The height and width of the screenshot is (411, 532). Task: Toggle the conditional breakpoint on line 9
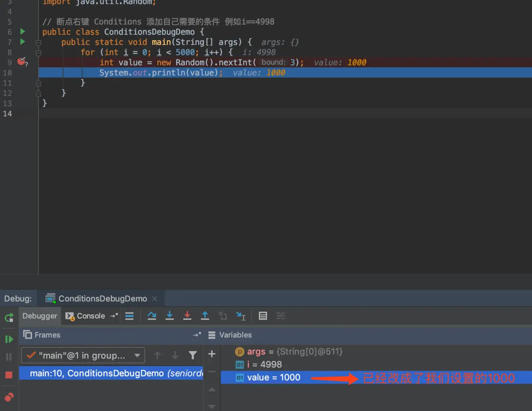(x=22, y=62)
